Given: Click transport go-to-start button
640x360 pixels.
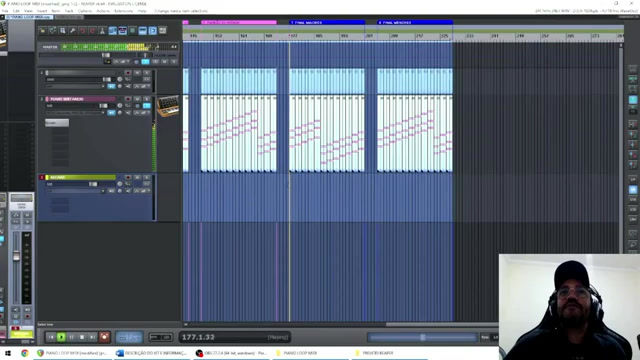Looking at the screenshot, I should 51,337.
